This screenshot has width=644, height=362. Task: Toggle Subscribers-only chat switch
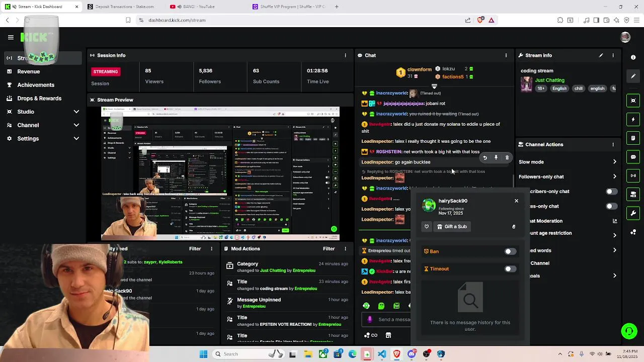(611, 192)
